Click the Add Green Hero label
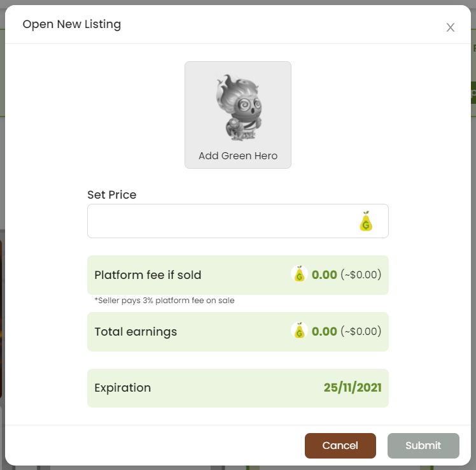 238,155
